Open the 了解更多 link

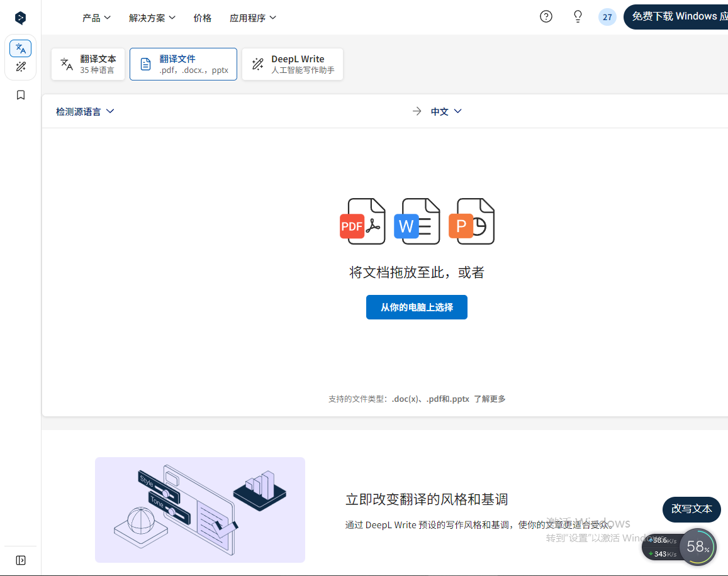click(490, 399)
